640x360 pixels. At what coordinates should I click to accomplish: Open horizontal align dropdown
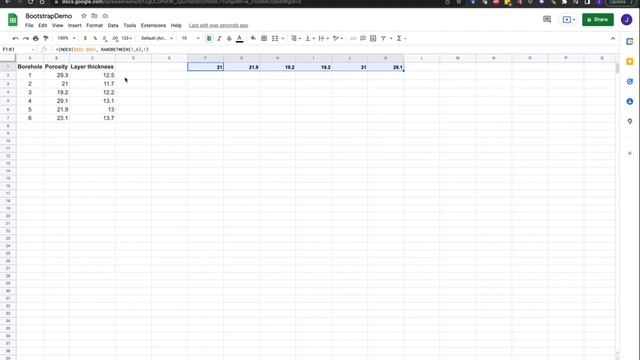(x=296, y=38)
